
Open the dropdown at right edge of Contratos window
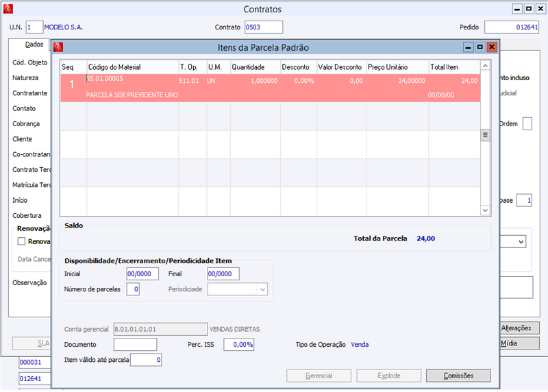[521, 242]
